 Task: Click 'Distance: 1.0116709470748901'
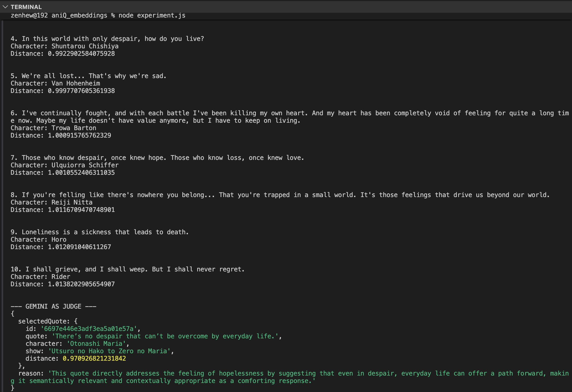pyautogui.click(x=63, y=210)
